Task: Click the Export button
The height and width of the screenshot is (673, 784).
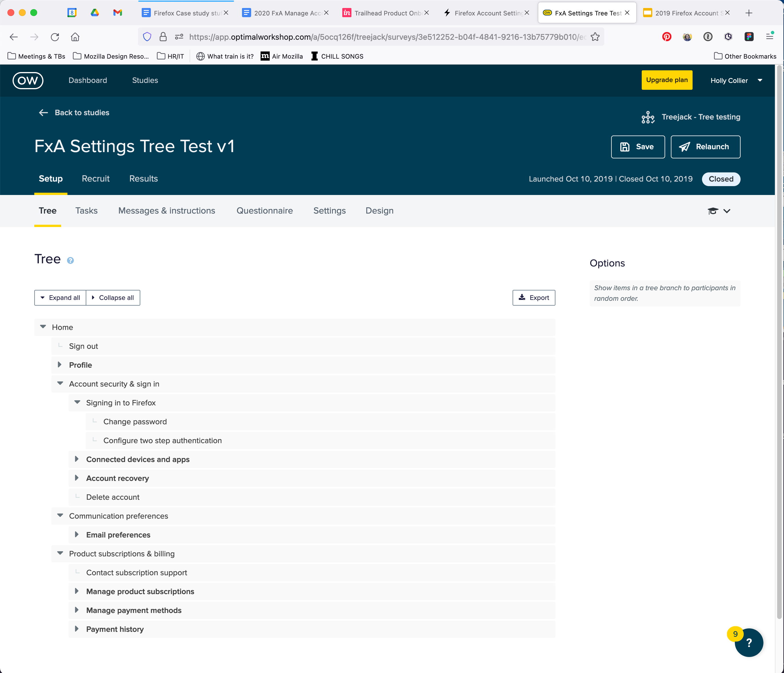Action: 533,298
